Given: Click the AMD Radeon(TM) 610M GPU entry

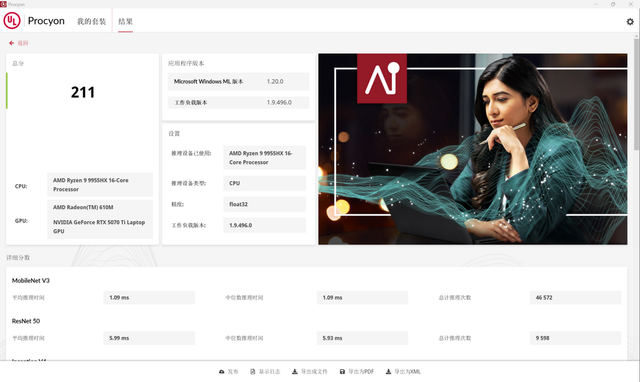Looking at the screenshot, I should 83,207.
